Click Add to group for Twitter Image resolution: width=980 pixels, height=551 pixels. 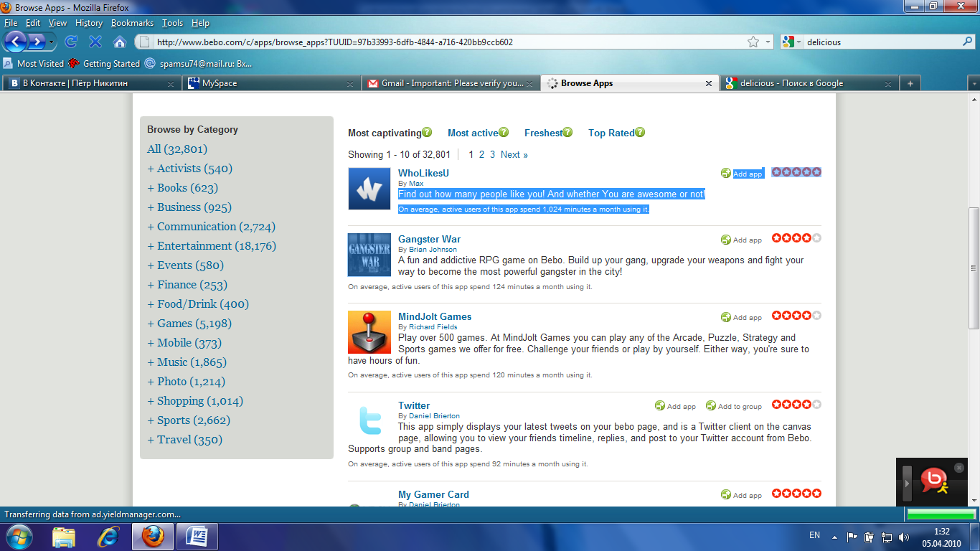[x=734, y=406]
